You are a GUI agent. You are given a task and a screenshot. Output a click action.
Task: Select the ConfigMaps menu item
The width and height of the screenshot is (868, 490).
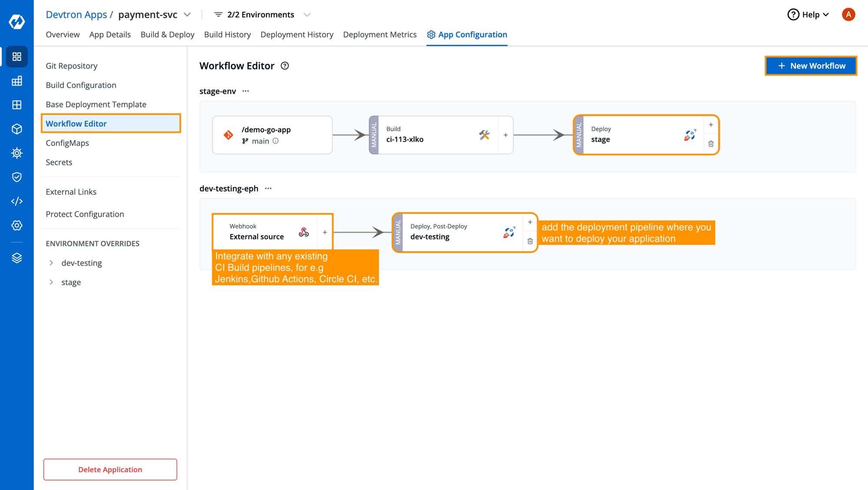click(x=67, y=142)
